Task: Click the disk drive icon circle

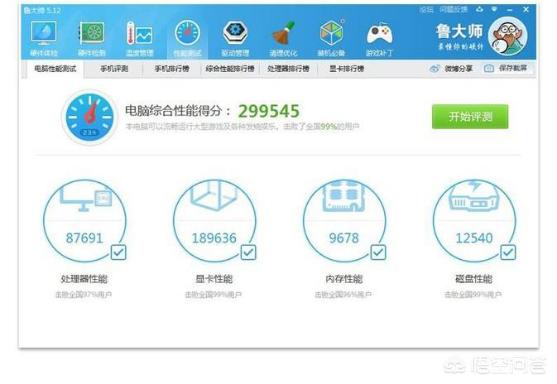Action: coord(474,220)
